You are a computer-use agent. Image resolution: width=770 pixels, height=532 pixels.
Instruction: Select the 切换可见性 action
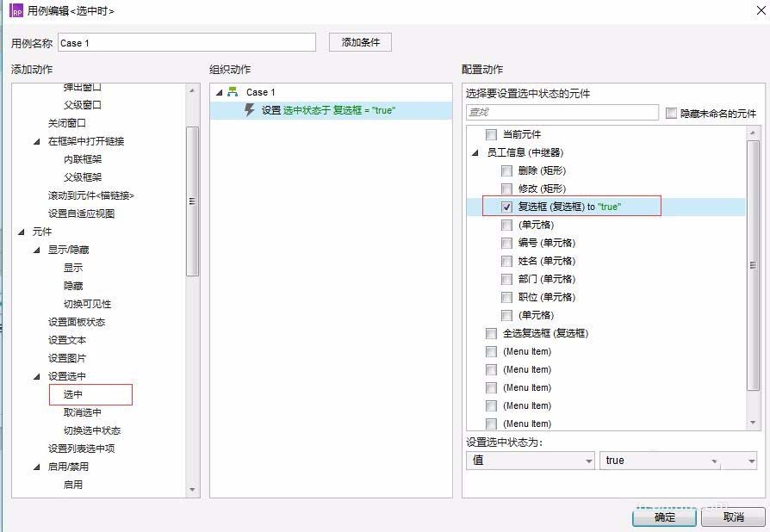87,304
